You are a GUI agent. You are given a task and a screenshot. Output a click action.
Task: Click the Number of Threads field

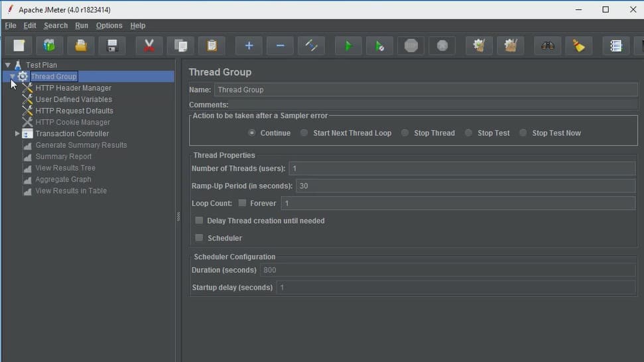coord(462,168)
